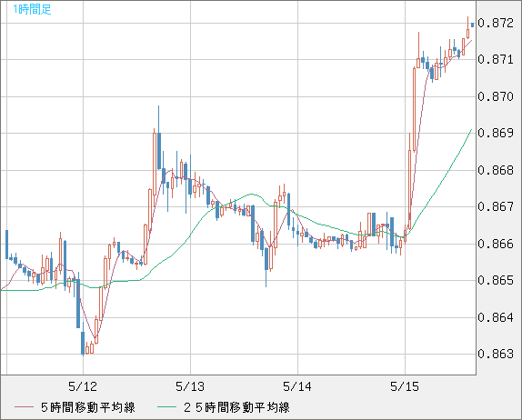Click the pink 5-hour average legend line
Image resolution: width=522 pixels, height=420 pixels.
(x=24, y=407)
